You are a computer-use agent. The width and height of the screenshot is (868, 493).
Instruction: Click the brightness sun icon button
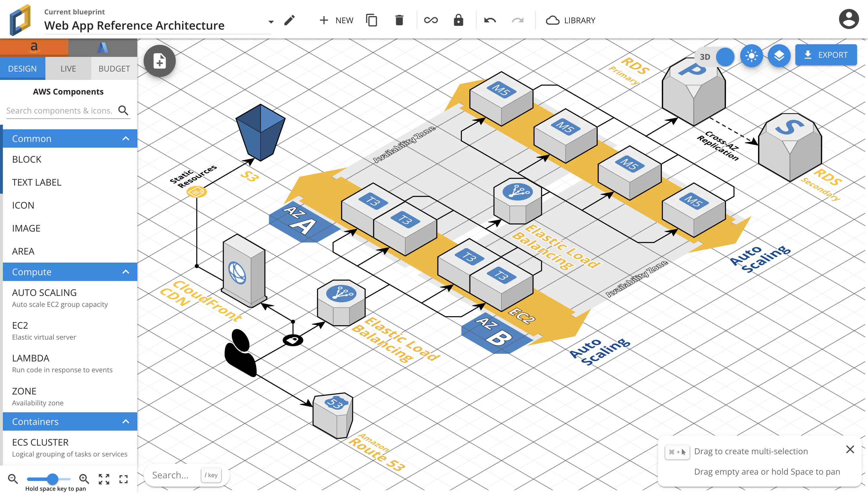[x=751, y=56]
